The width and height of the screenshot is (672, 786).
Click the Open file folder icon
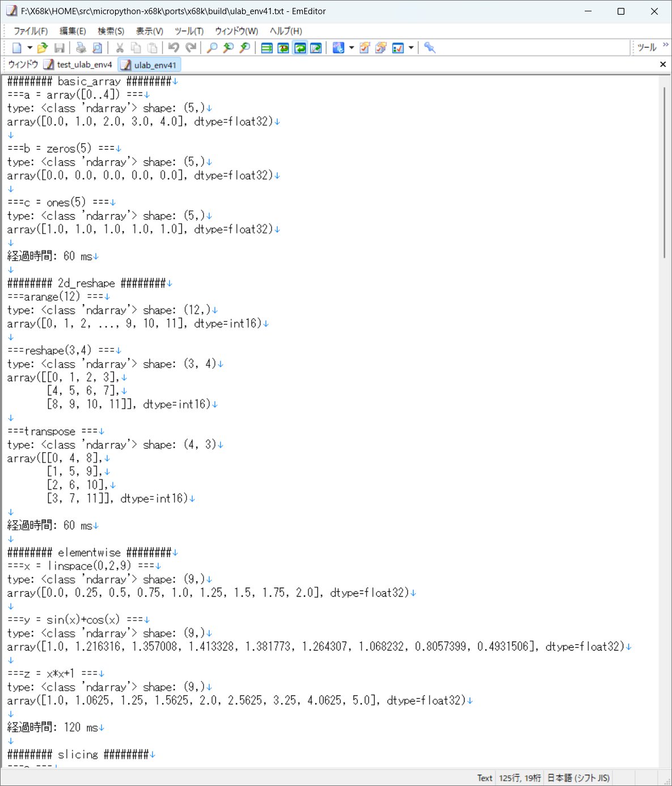coord(42,48)
